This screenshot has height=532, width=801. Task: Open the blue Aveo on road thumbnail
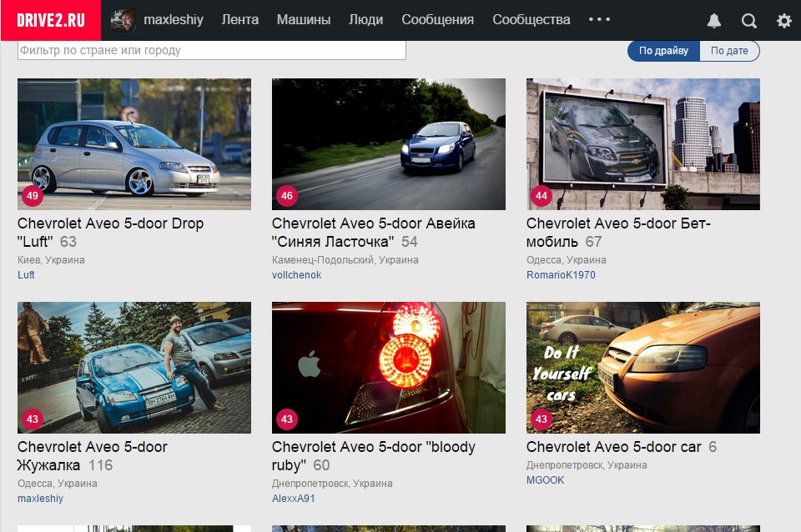(389, 144)
